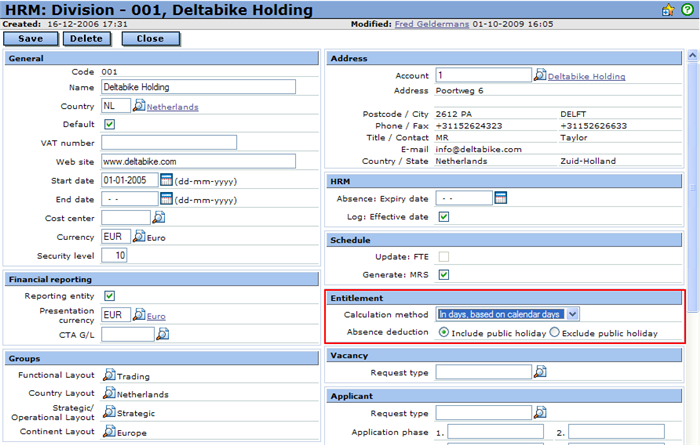Click the Delete button

[x=86, y=39]
